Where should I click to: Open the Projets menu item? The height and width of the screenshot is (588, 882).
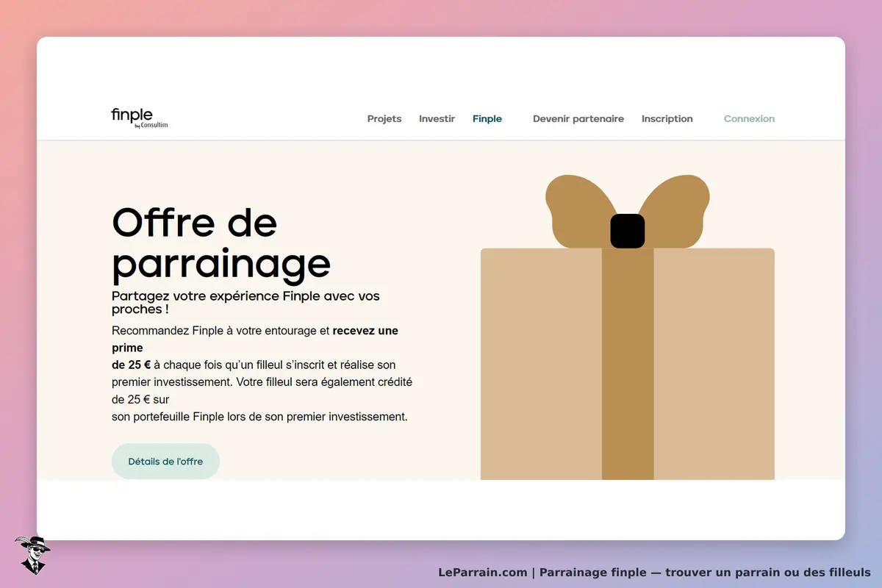pos(384,118)
